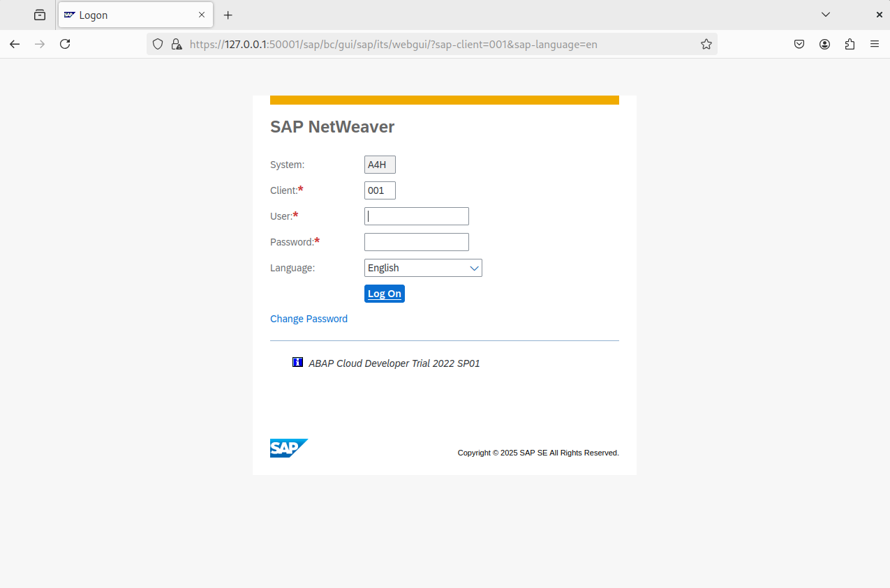Click the padlock security warning icon
This screenshot has height=588, width=890.
176,44
